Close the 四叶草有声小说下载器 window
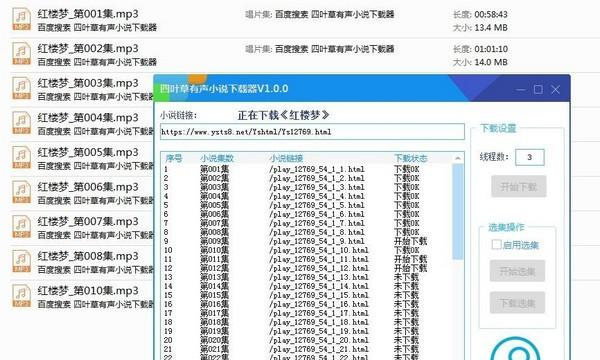600x360 pixels. 555,90
